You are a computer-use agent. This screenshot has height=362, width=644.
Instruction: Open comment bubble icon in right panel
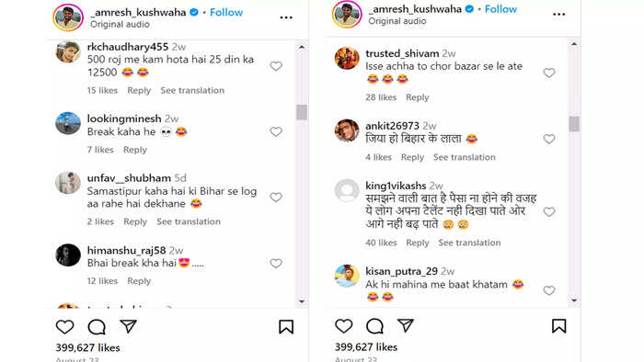(x=374, y=326)
